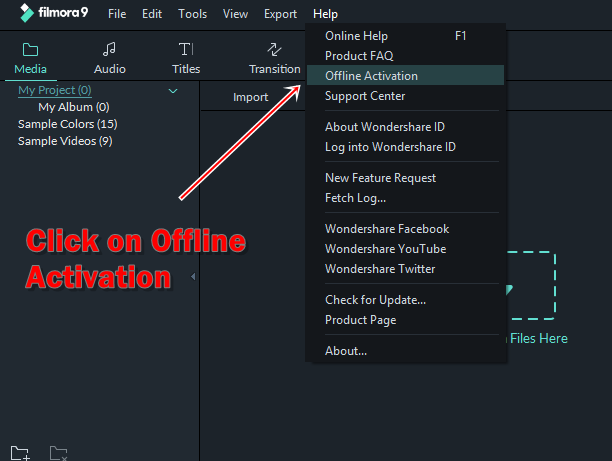Open the Titles tab text icon
612x461 pixels.
click(186, 50)
